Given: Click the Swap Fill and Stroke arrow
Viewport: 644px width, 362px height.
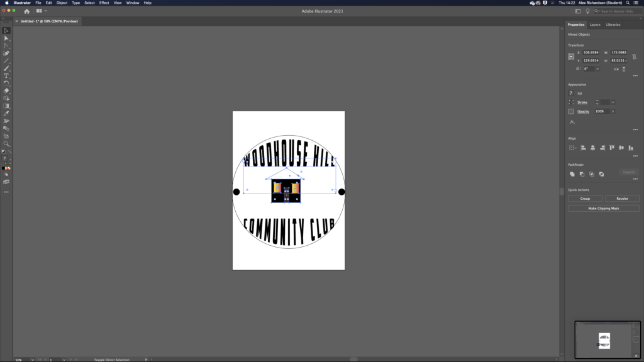Looking at the screenshot, I should pos(10,151).
